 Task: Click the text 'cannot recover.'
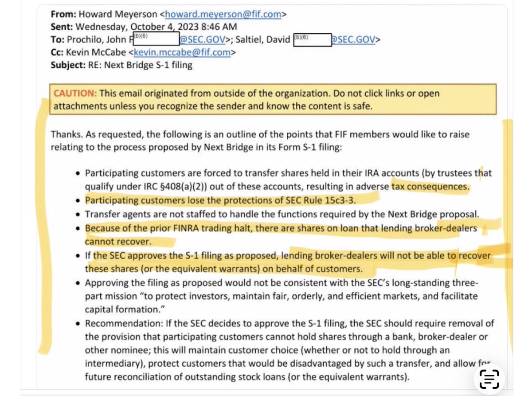click(118, 242)
